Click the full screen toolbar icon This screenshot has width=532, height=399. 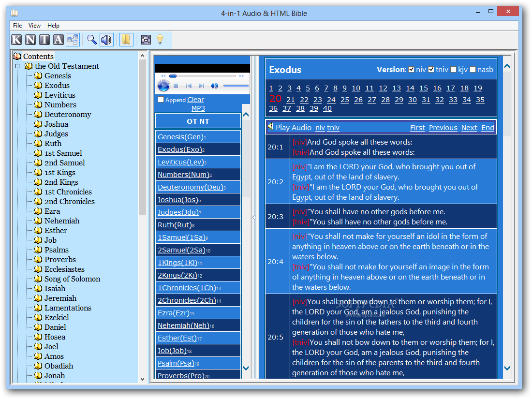coord(146,40)
